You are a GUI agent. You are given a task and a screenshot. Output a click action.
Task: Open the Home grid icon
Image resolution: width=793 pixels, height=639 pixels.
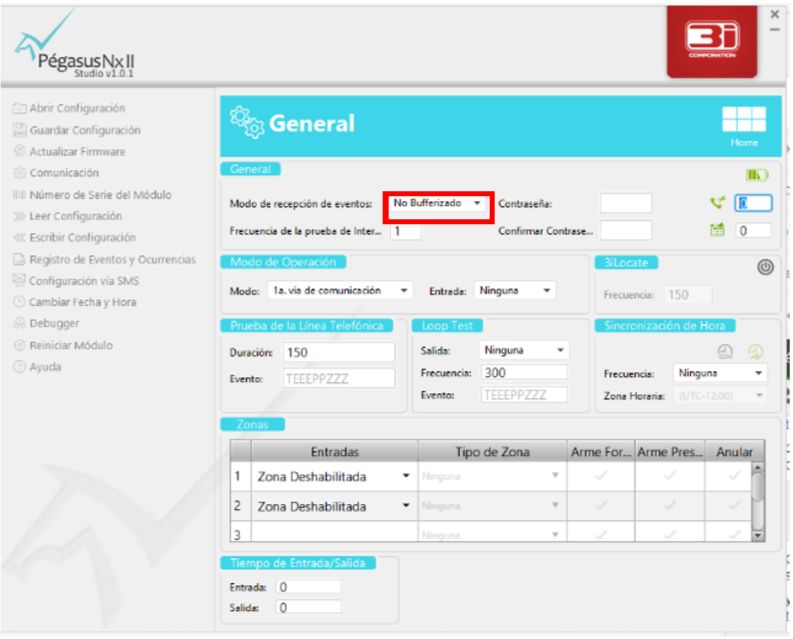click(x=743, y=119)
